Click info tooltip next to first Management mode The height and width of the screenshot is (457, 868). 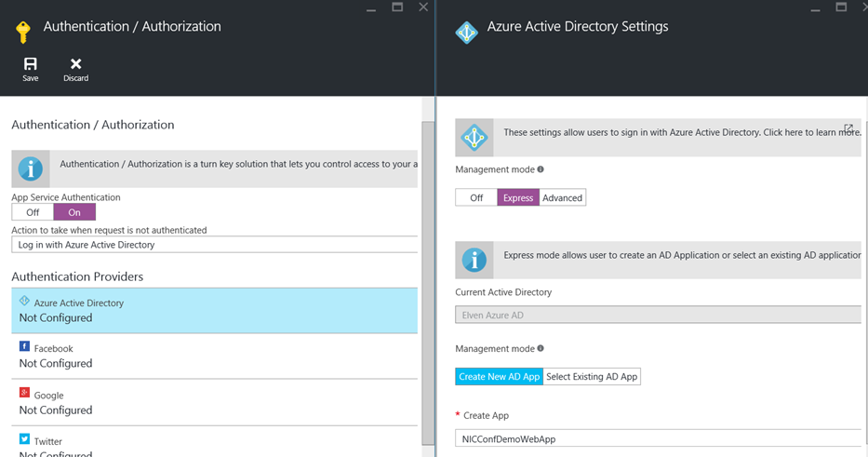(x=541, y=169)
